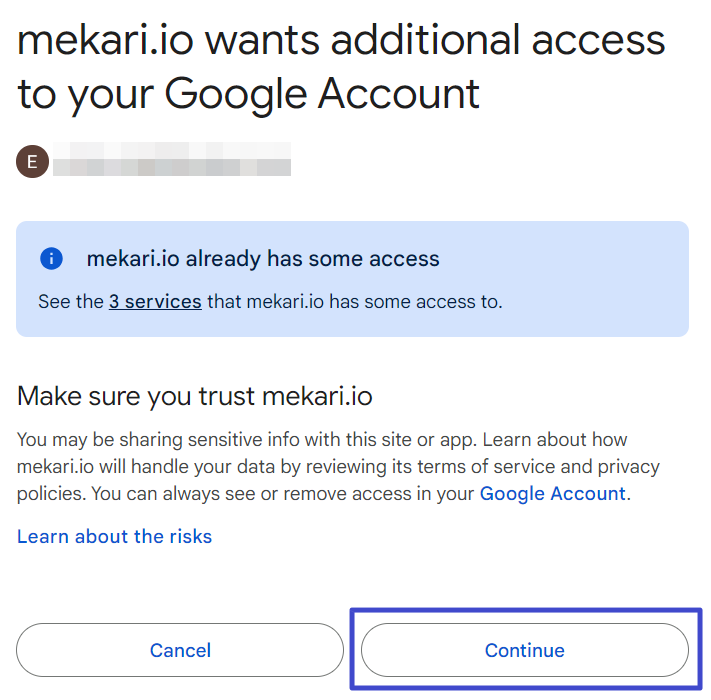
Task: Click "mekari.io already has some access" heading
Action: (x=263, y=259)
